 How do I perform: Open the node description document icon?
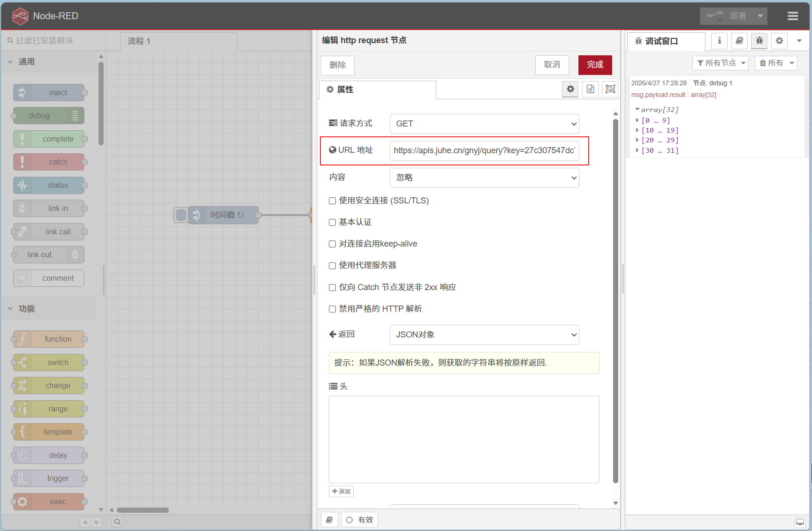click(591, 89)
